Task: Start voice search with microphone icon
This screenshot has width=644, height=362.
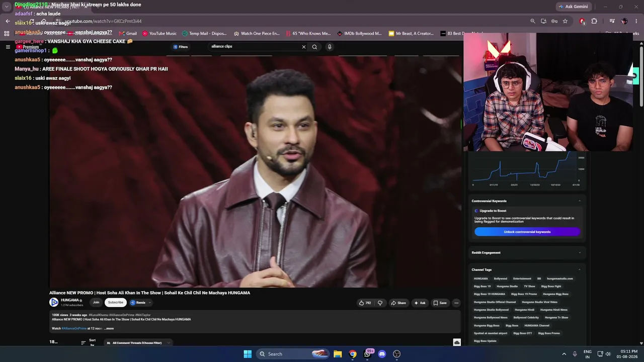Action: (x=330, y=47)
